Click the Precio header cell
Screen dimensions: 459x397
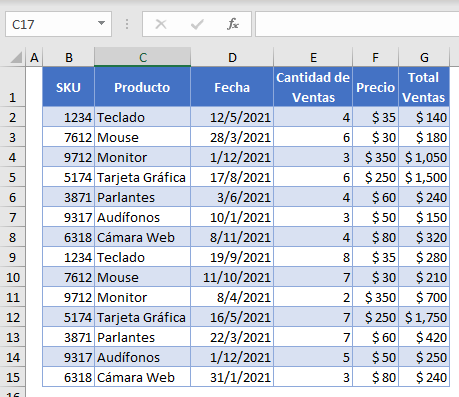pos(375,87)
